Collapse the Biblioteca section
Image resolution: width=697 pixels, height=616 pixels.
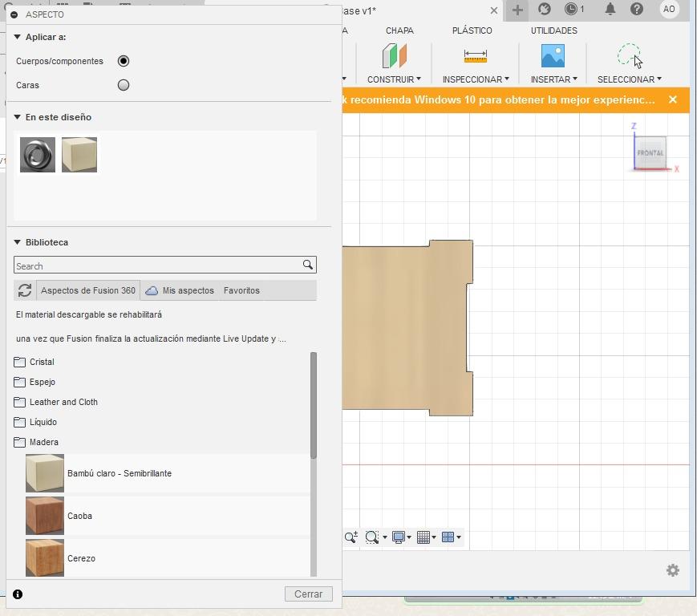pyautogui.click(x=18, y=242)
